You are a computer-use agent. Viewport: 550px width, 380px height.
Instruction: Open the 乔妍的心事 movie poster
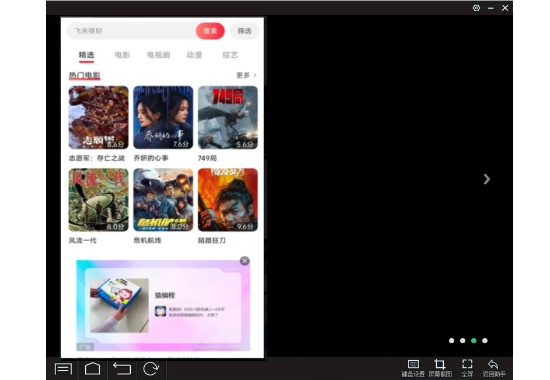coord(163,118)
